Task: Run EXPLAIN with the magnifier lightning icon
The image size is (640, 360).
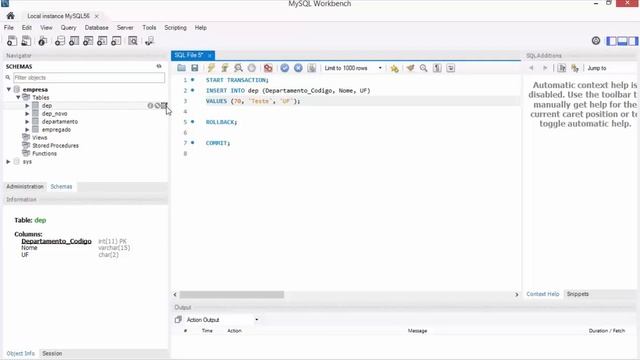Action: coord(238,68)
